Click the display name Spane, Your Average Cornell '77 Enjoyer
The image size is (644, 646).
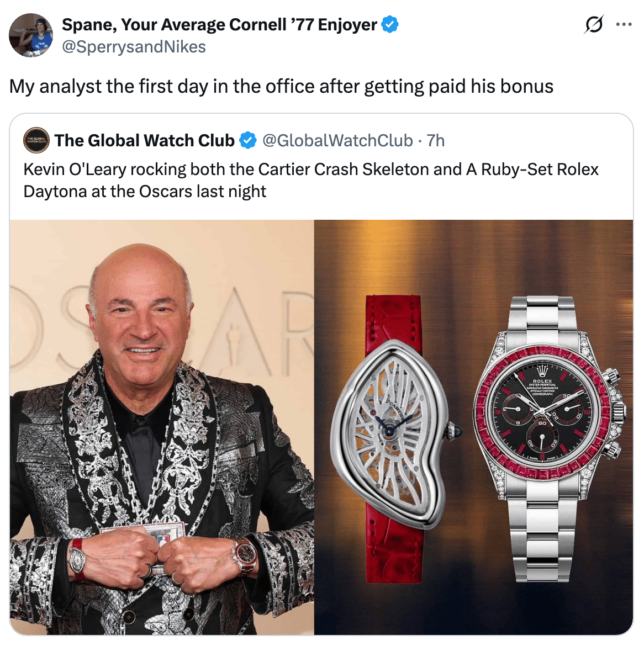(x=219, y=25)
